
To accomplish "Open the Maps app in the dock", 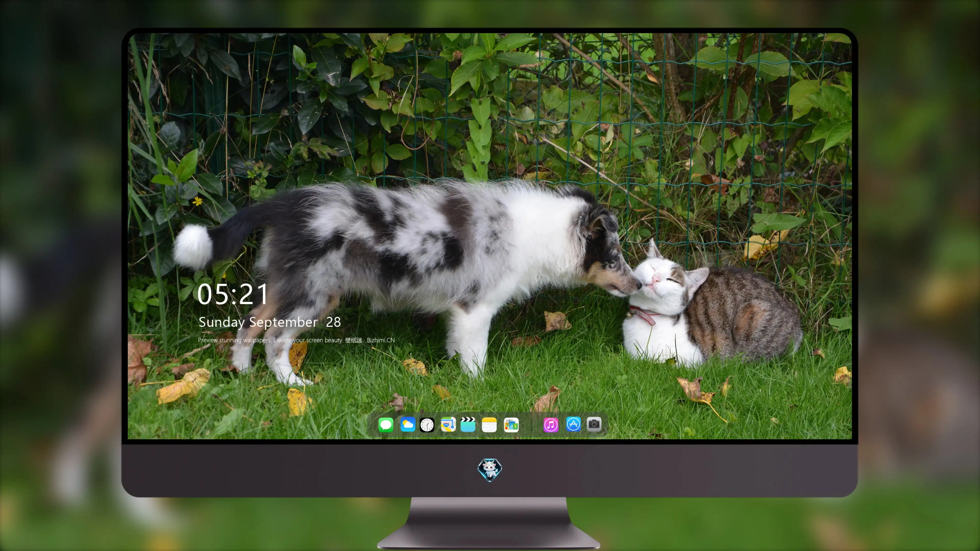I will (x=448, y=424).
